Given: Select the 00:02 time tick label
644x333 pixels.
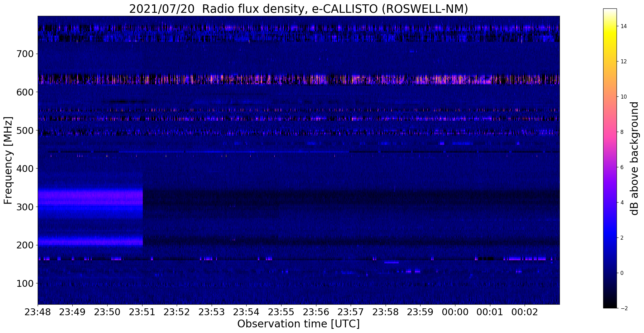Looking at the screenshot, I should tap(525, 312).
